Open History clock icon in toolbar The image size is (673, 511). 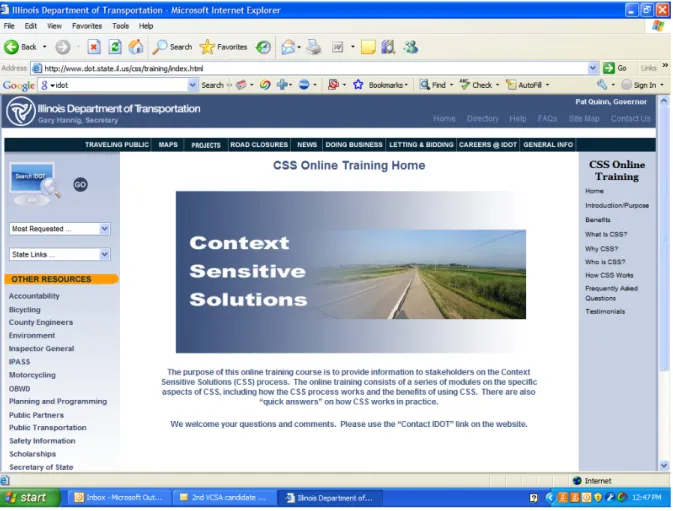(263, 47)
